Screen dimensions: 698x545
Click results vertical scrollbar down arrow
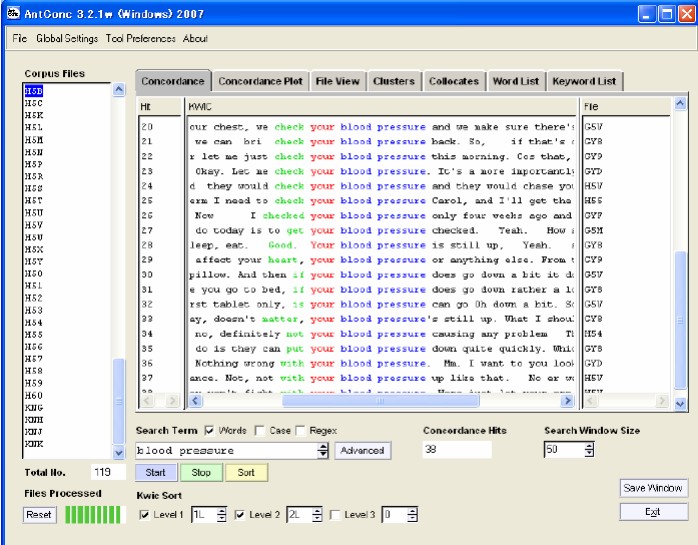tap(681, 403)
